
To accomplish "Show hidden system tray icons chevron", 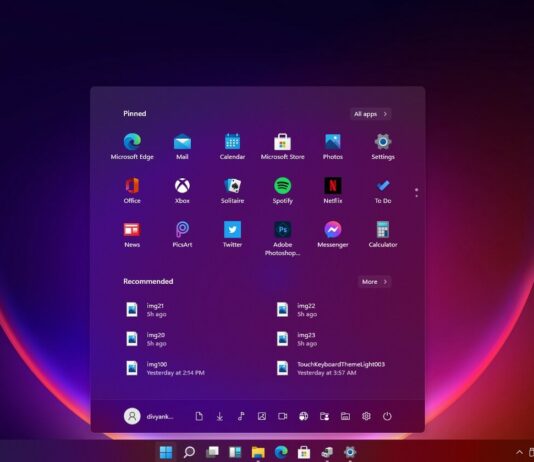I will click(x=519, y=452).
